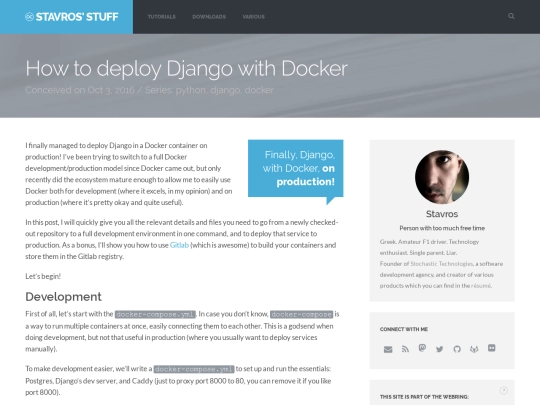The height and width of the screenshot is (405, 540).
Task: Click the last social icon in Connect With Me
Action: point(492,348)
